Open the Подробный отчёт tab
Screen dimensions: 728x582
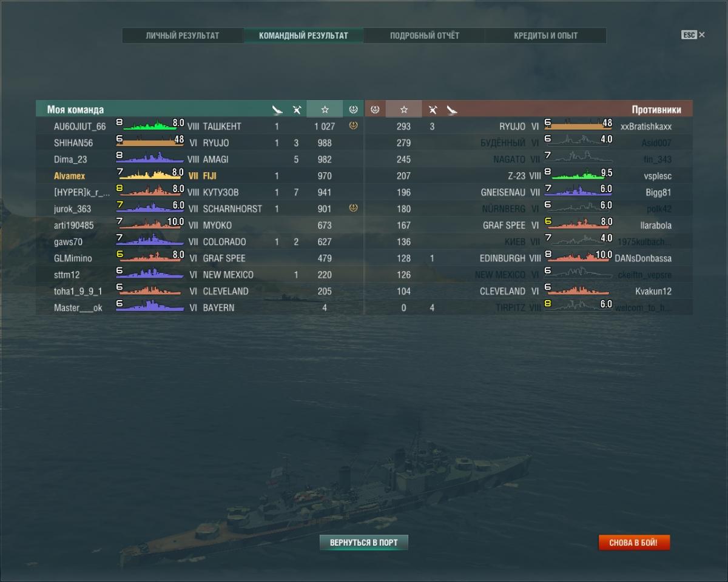pos(425,36)
